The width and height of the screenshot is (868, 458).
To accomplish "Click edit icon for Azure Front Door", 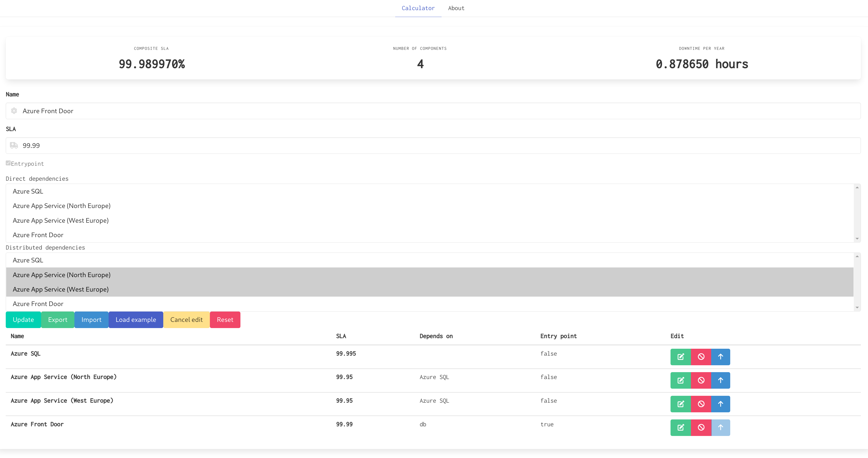I will (x=680, y=427).
